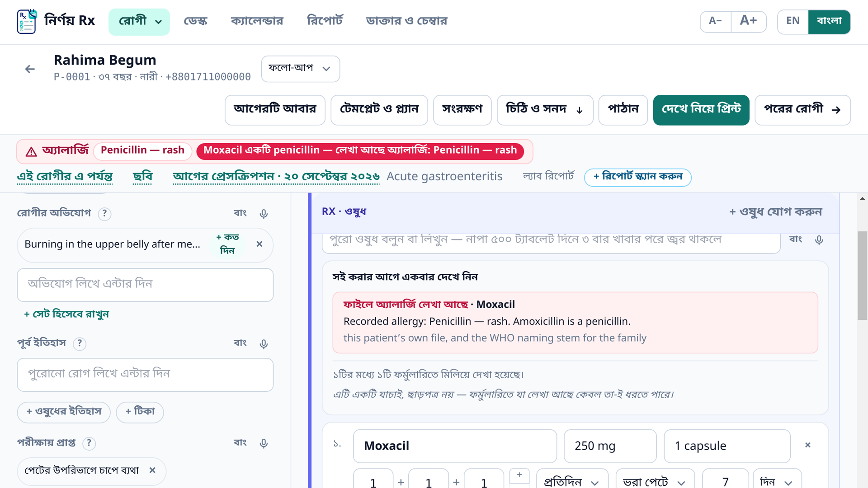This screenshot has height=488, width=868.
Task: Remove the পেটের উপরিভাগে চাপে ব্যথা chip
Action: [x=152, y=470]
